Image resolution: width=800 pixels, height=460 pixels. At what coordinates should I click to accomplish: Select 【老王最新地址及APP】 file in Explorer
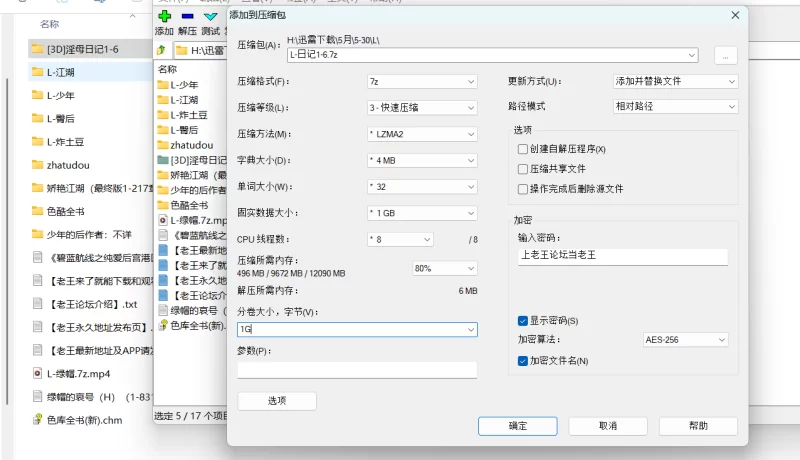pyautogui.click(x=91, y=350)
